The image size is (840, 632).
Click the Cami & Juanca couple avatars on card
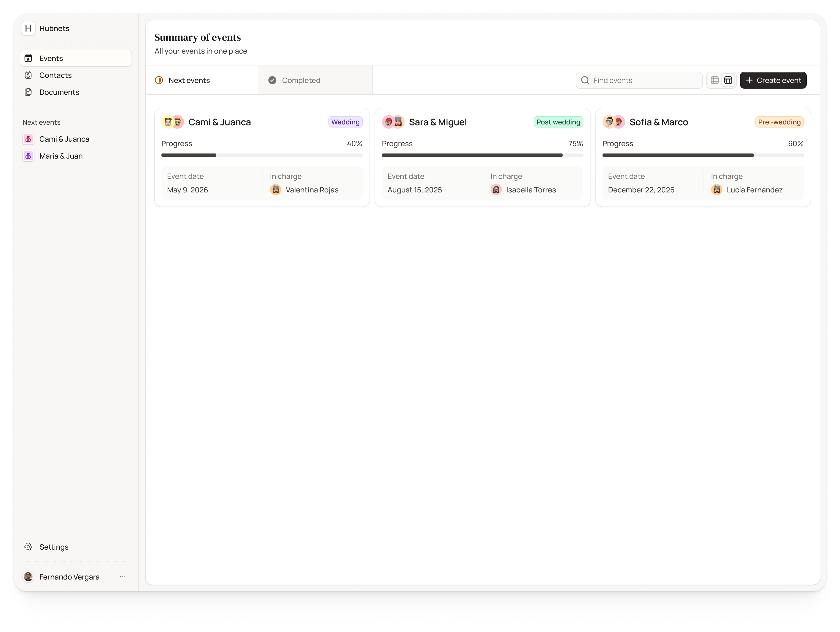tap(173, 122)
